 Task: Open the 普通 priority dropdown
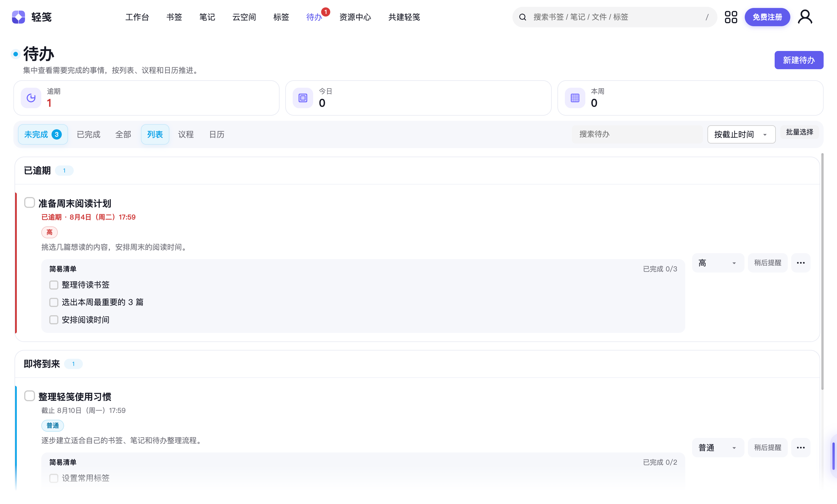point(718,448)
